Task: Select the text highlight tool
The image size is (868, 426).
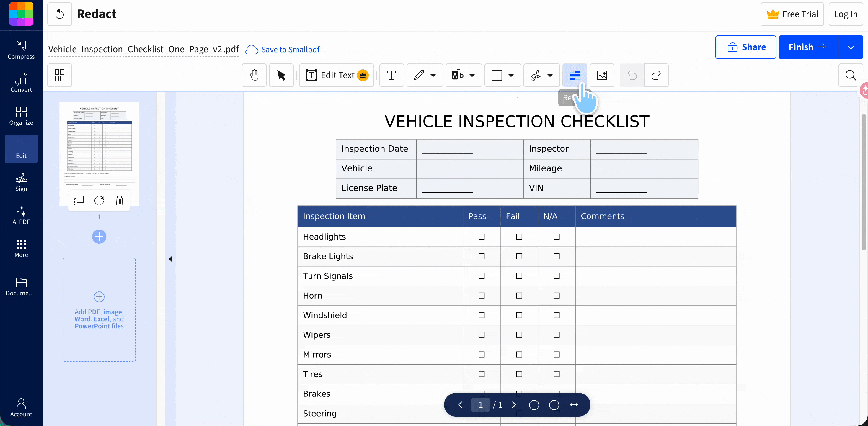Action: (x=458, y=75)
